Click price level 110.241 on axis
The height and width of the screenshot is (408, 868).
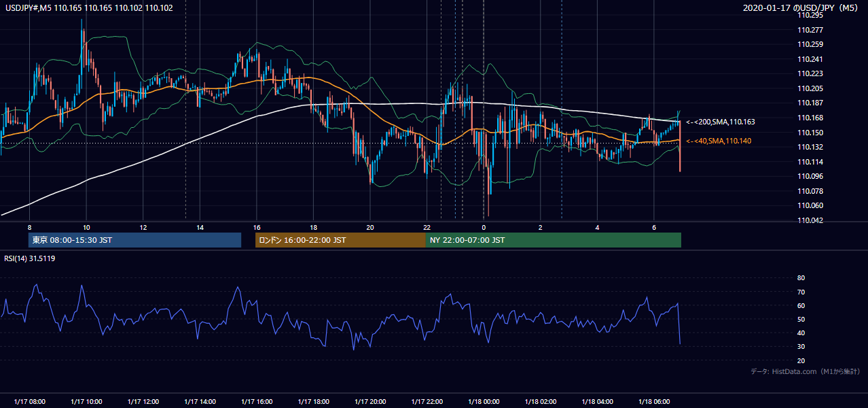810,59
